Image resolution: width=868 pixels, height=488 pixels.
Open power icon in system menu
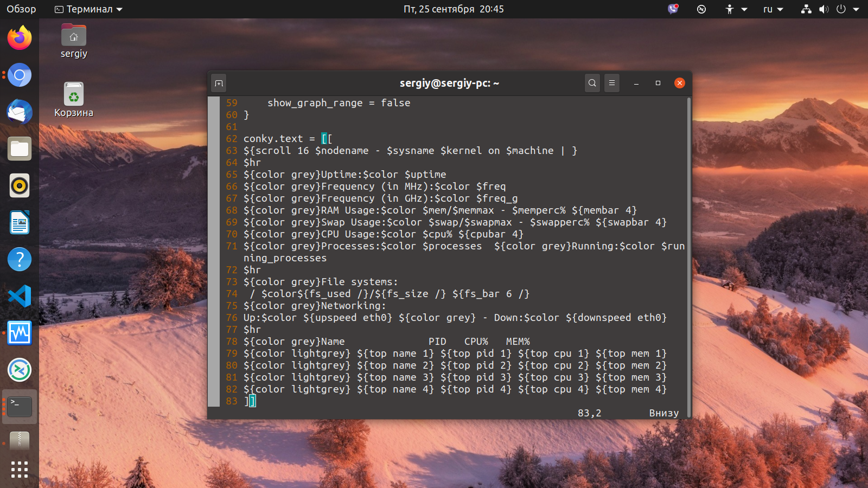pyautogui.click(x=841, y=9)
